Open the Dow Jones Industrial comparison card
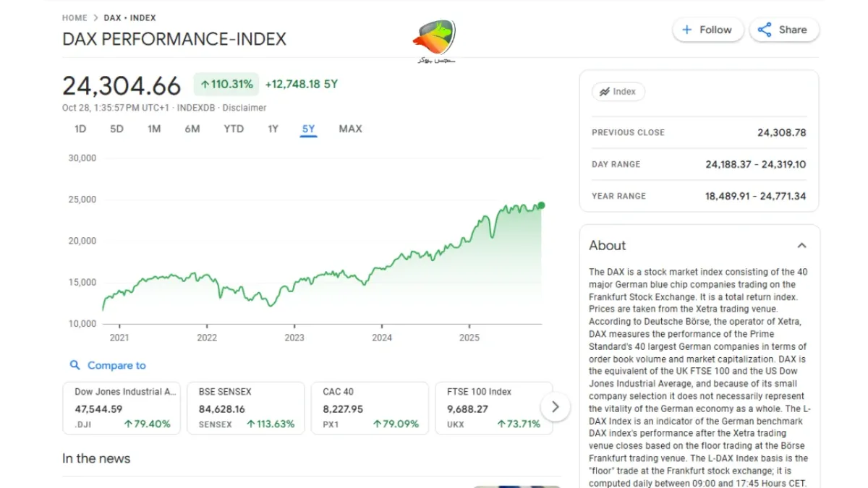Image resolution: width=868 pixels, height=488 pixels. pos(122,408)
